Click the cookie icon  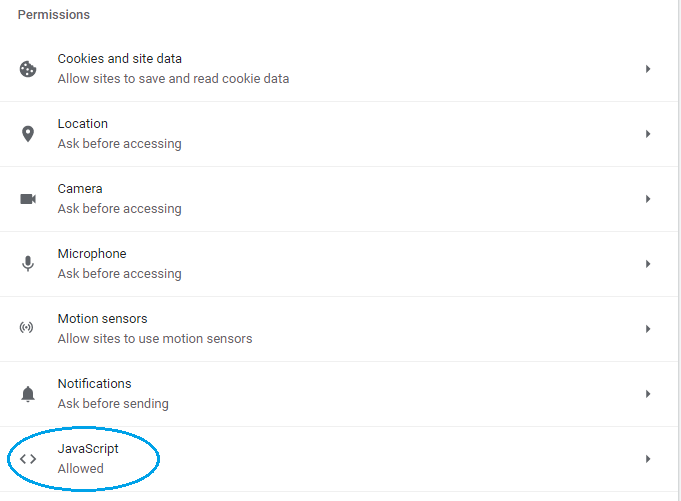(x=28, y=69)
